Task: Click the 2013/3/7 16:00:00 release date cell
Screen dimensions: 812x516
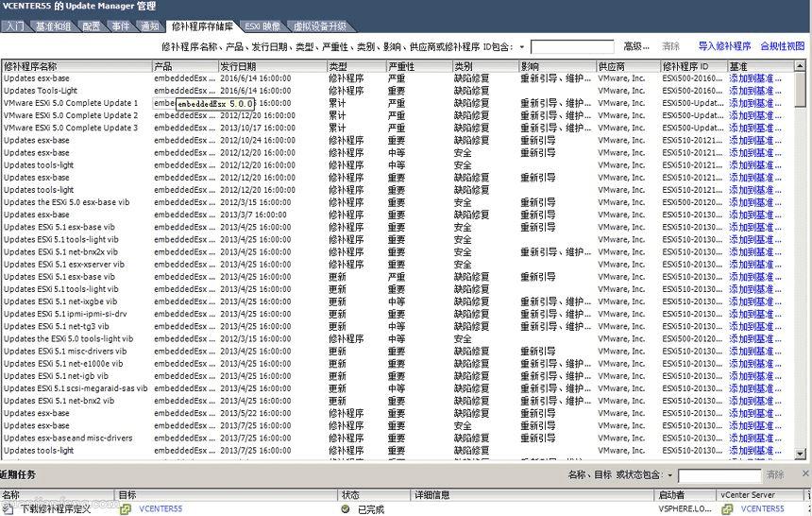Action: 253,215
